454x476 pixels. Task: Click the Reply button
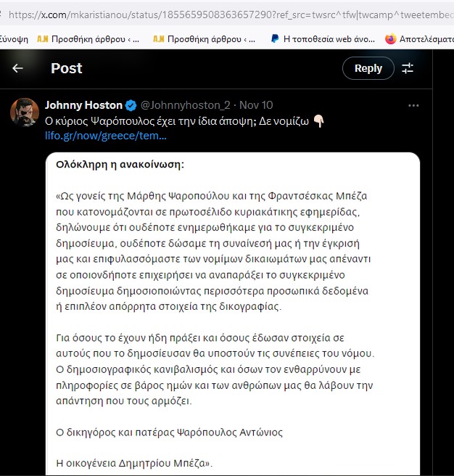coord(368,68)
